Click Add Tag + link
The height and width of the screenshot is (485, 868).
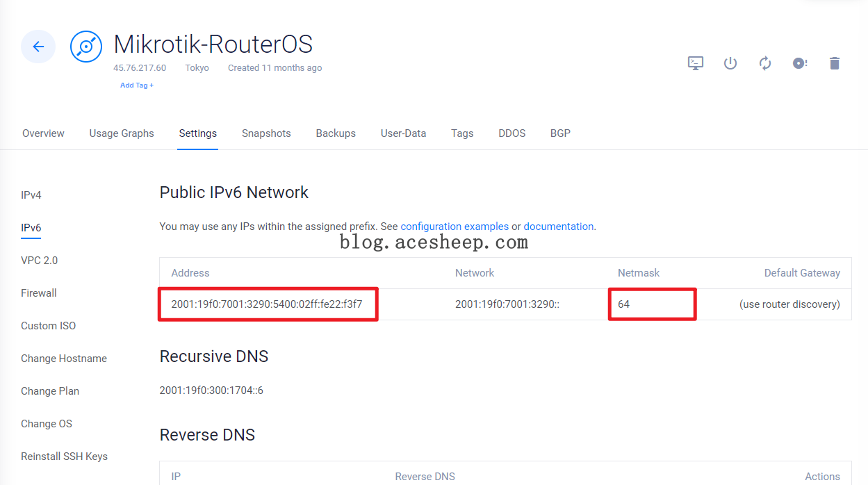tap(137, 85)
